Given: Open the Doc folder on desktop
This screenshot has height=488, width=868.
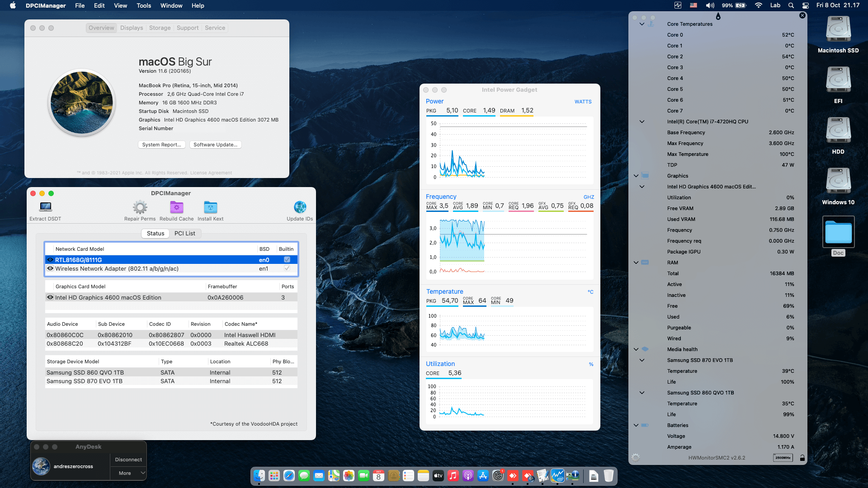Looking at the screenshot, I should (x=839, y=232).
